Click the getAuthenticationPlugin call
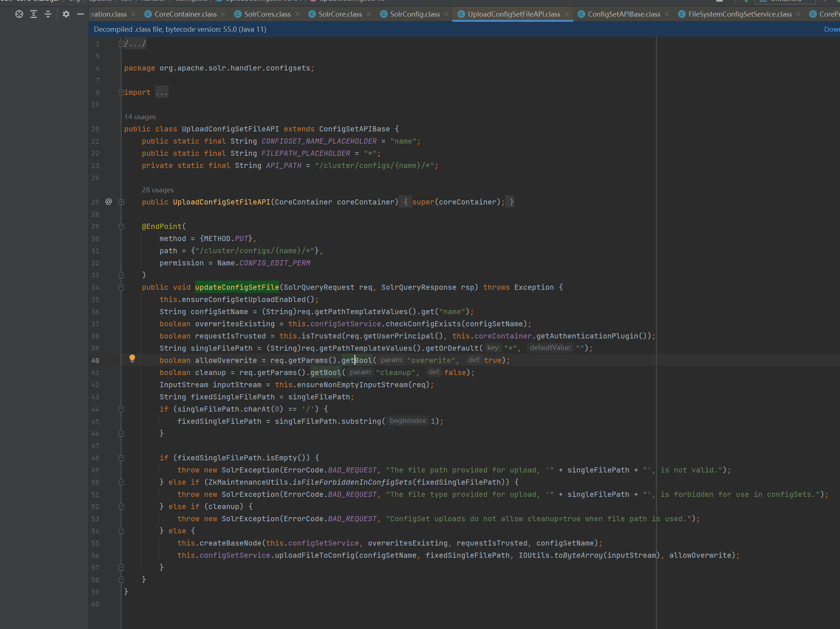 pyautogui.click(x=587, y=336)
